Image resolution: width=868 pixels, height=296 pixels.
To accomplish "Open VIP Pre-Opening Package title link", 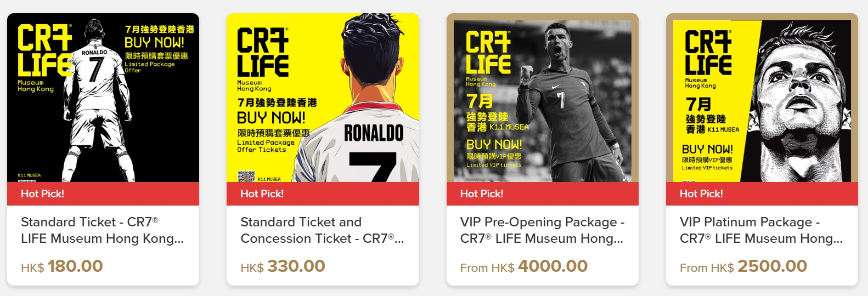I will pos(543,230).
